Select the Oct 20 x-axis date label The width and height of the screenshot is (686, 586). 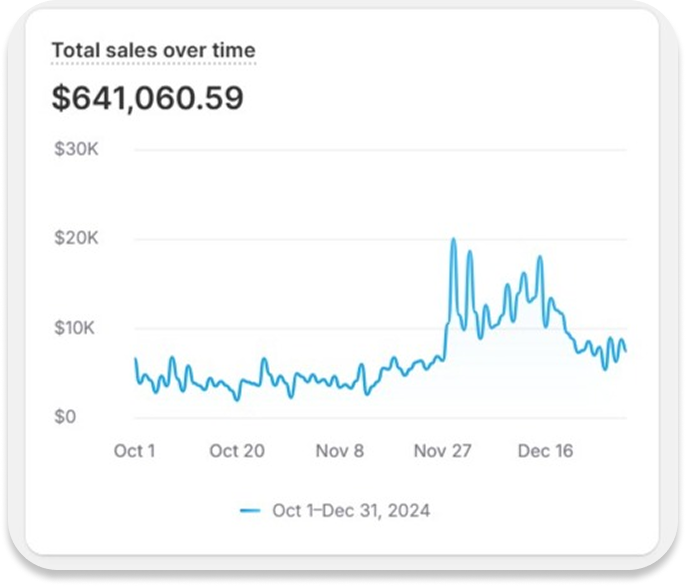click(237, 451)
